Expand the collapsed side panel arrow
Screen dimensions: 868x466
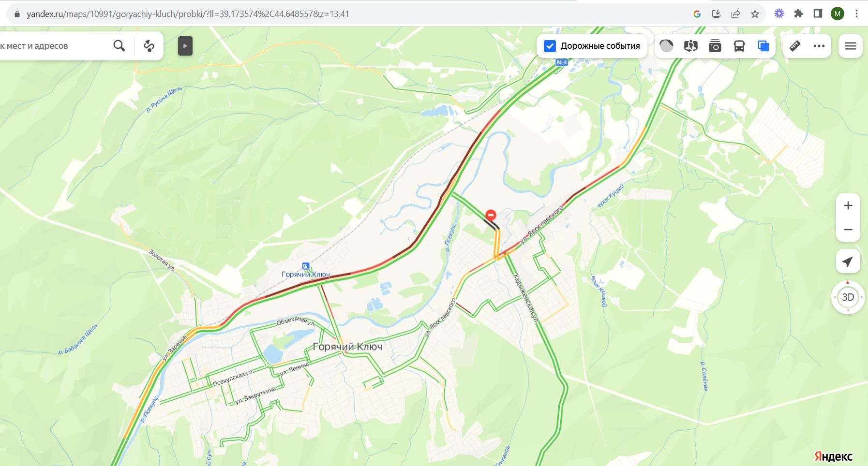point(185,46)
